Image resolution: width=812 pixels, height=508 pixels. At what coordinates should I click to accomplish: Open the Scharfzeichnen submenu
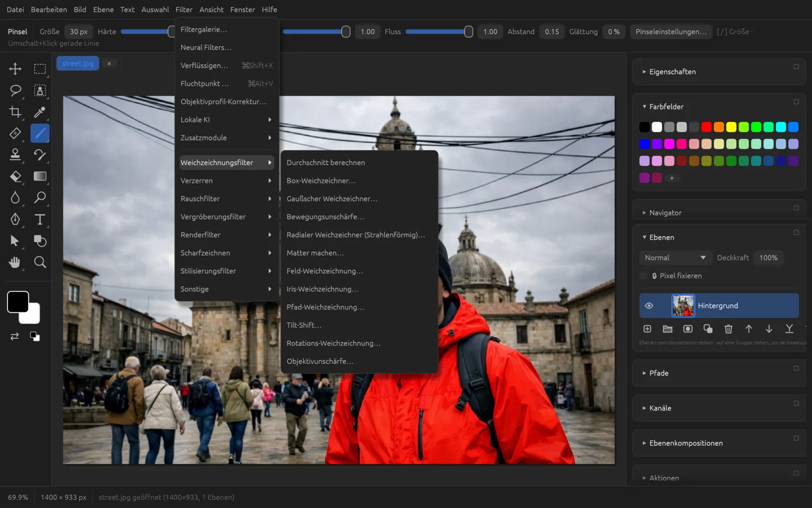click(226, 253)
